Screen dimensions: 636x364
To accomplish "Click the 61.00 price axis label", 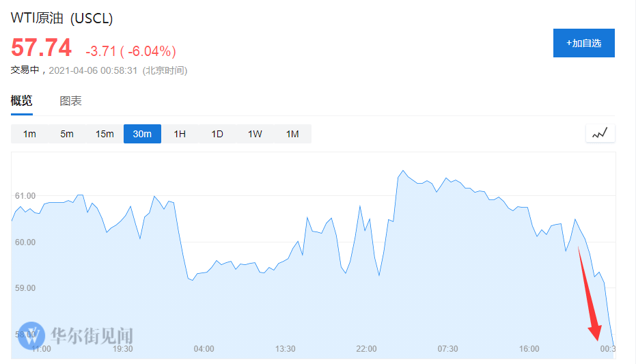I will coord(25,196).
